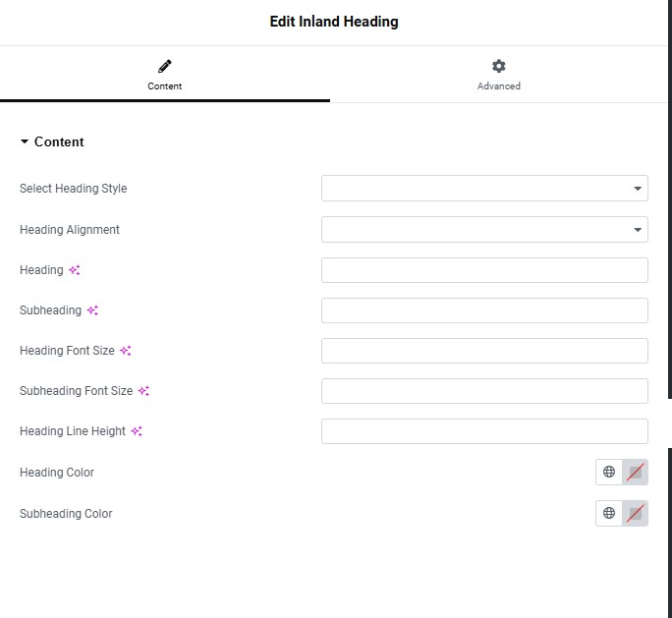Open the Select Heading Style dropdown
The image size is (672, 618).
pyautogui.click(x=484, y=188)
